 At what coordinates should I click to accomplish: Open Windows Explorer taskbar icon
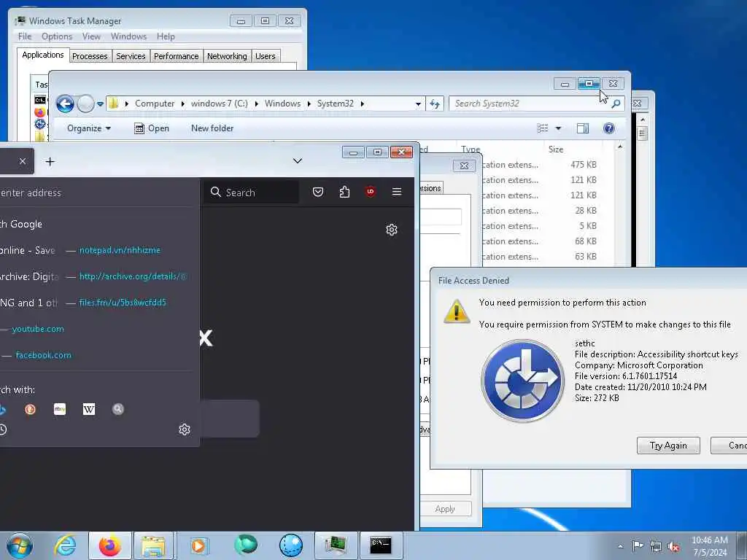(153, 545)
